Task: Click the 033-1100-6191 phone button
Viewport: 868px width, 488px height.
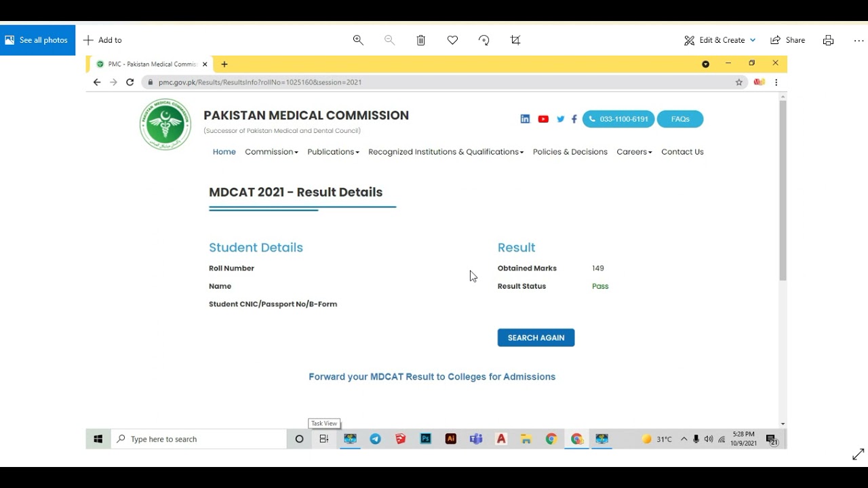Action: pos(618,119)
